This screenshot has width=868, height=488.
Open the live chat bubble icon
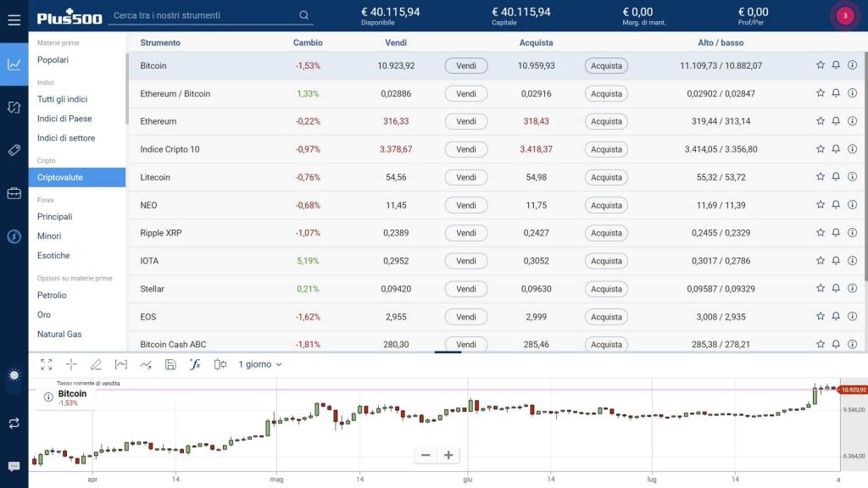14,467
